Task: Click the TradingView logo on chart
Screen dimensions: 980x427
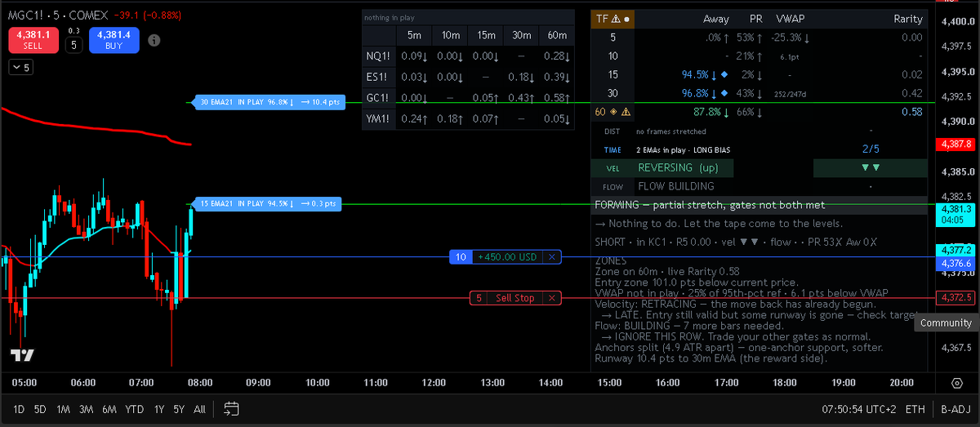Action: [22, 356]
